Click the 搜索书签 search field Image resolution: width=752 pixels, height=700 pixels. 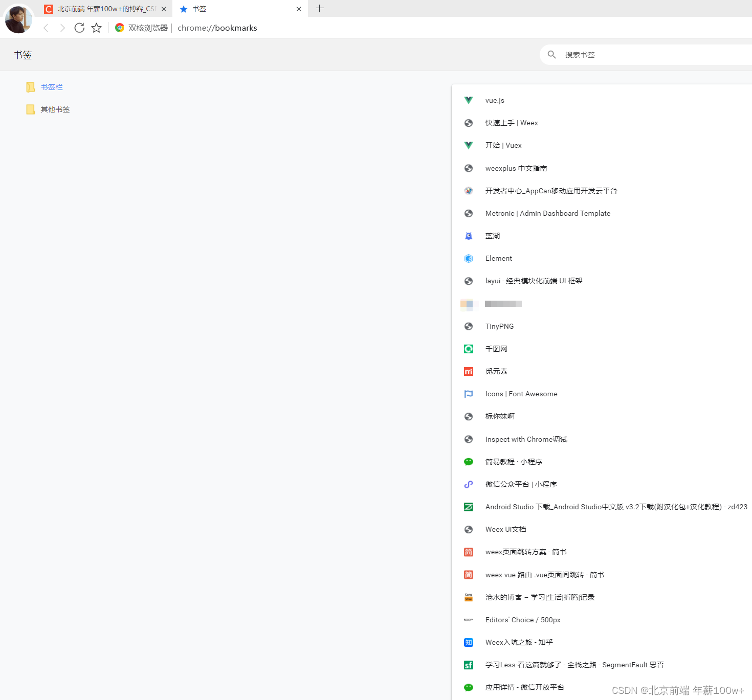click(646, 55)
